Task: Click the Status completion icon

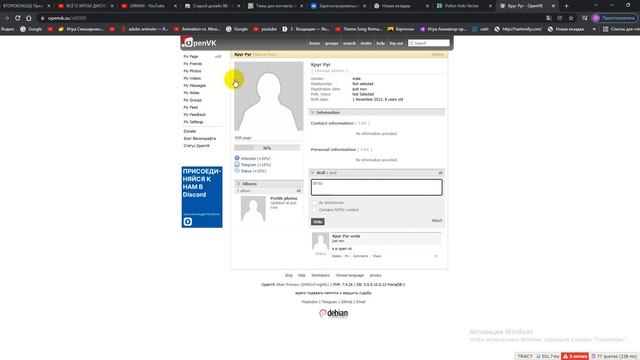Action: click(237, 171)
